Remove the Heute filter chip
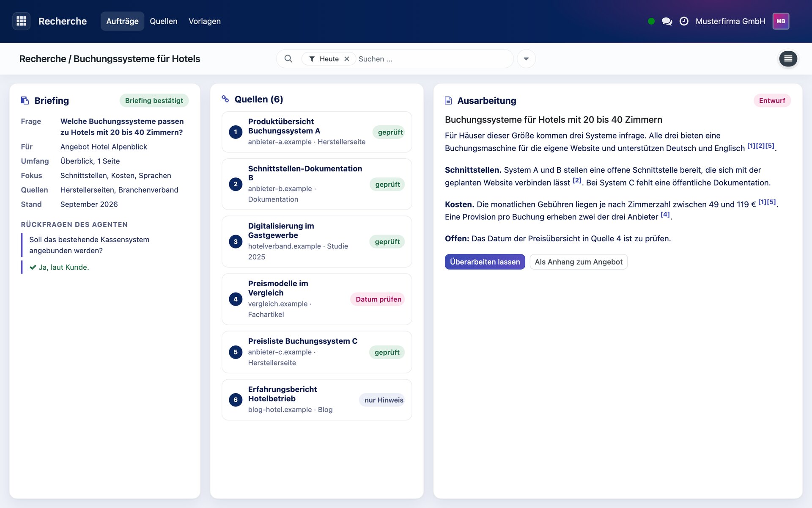The width and height of the screenshot is (812, 508). [347, 59]
